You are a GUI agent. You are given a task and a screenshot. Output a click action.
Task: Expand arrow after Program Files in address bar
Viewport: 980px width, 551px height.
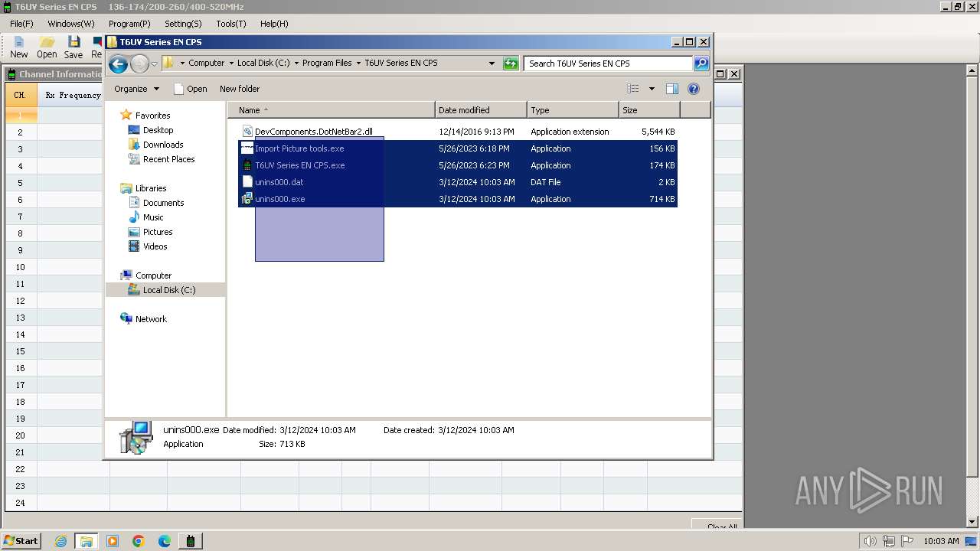[x=358, y=64]
